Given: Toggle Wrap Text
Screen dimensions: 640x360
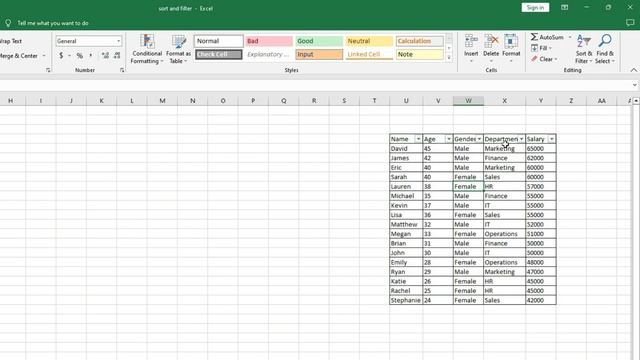Looking at the screenshot, I should (x=11, y=41).
